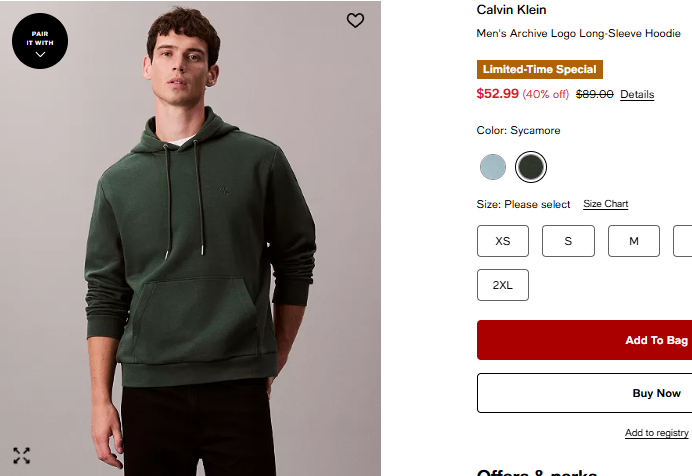Pick size M
Image resolution: width=692 pixels, height=476 pixels.
pos(633,241)
